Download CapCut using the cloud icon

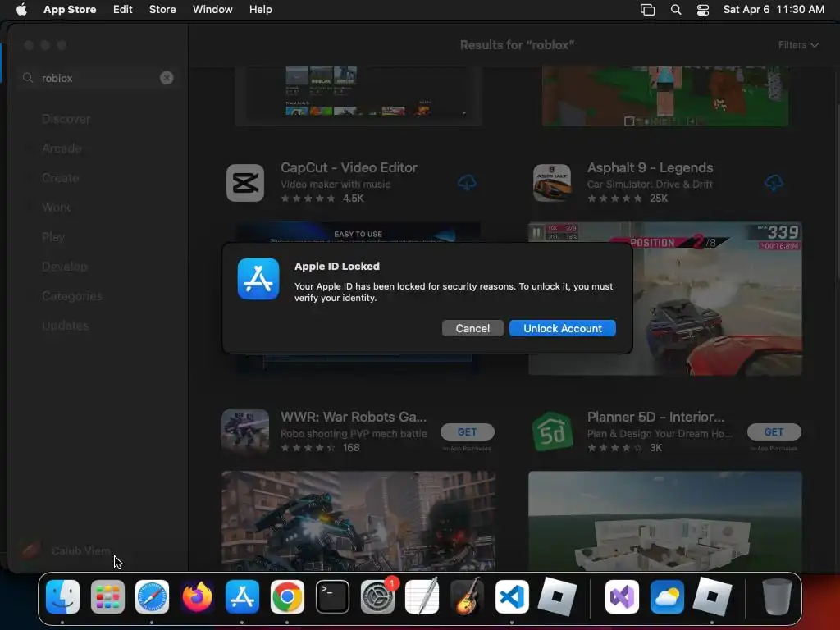[x=467, y=183]
